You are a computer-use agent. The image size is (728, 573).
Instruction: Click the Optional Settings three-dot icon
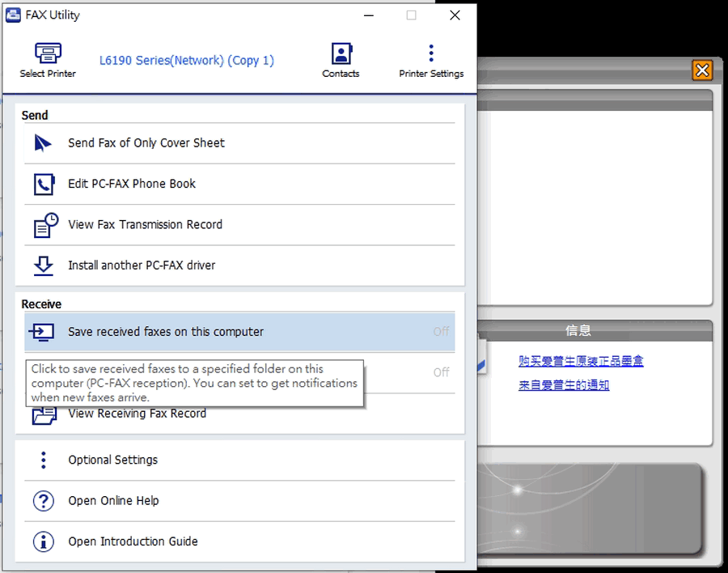pos(44,460)
